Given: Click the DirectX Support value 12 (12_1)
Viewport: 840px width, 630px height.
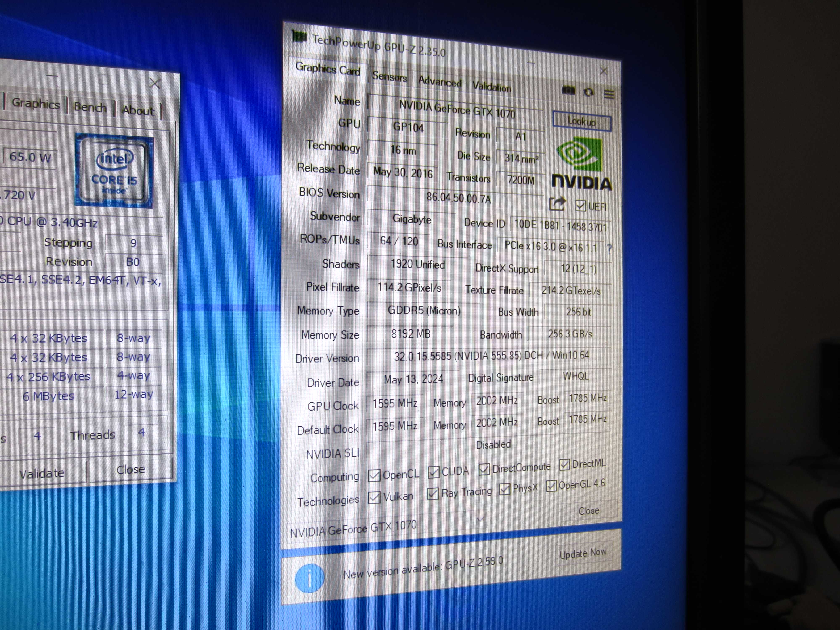Looking at the screenshot, I should click(x=578, y=269).
